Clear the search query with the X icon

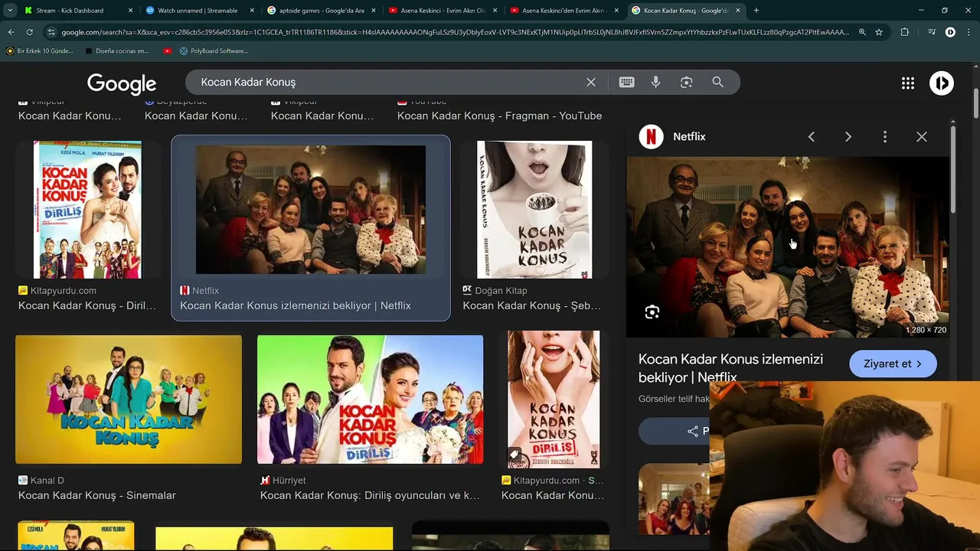[591, 82]
